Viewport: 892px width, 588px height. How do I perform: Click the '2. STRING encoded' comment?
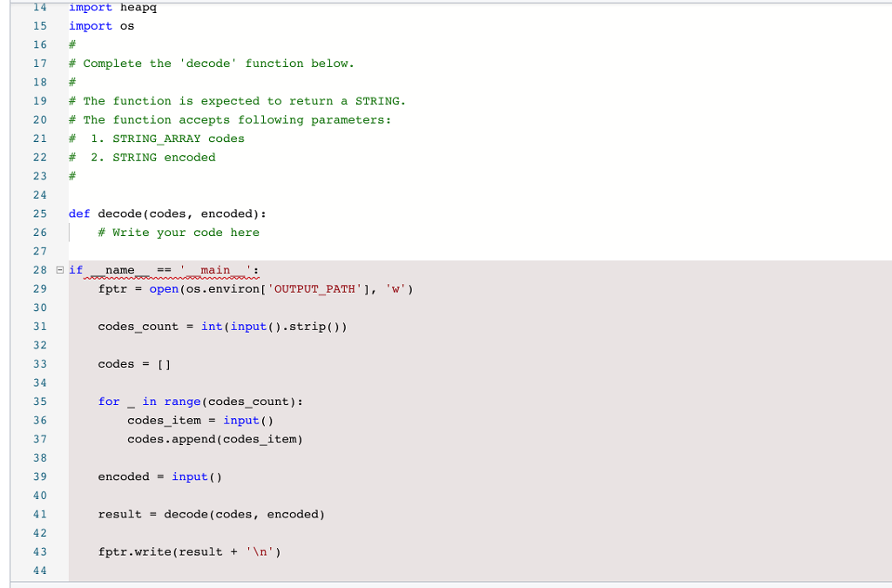pos(142,158)
